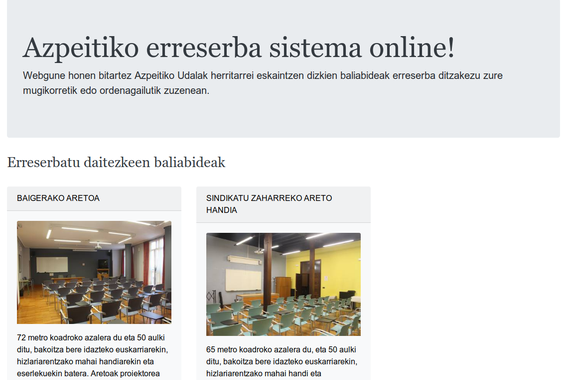Click the SINDIKATU ZAHARREKO ARETO HANDIA card title
Screen dimensions: 570x380
[x=269, y=204]
